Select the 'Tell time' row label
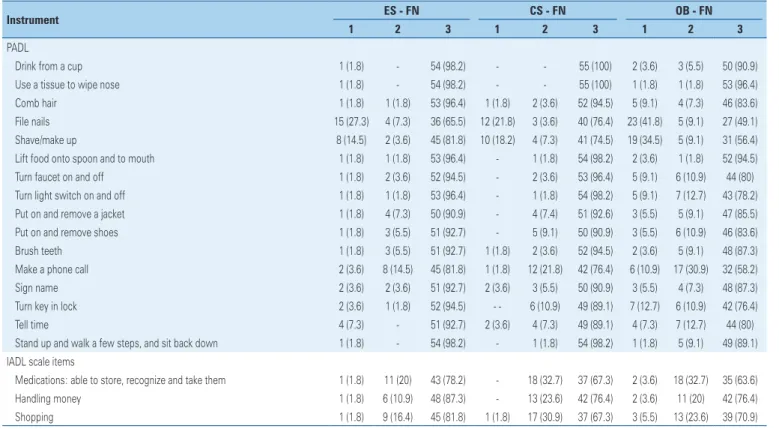The height and width of the screenshot is (429, 779). coord(32,325)
